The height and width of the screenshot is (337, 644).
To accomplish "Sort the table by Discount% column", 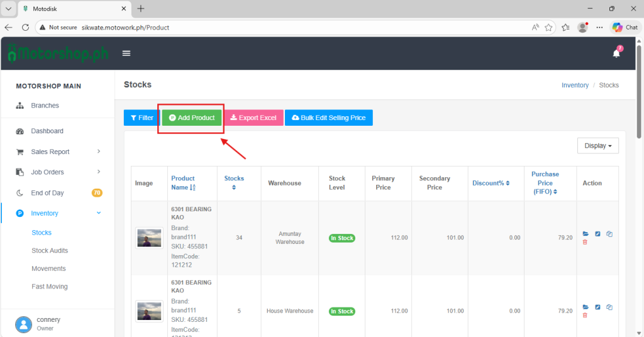I will (491, 183).
